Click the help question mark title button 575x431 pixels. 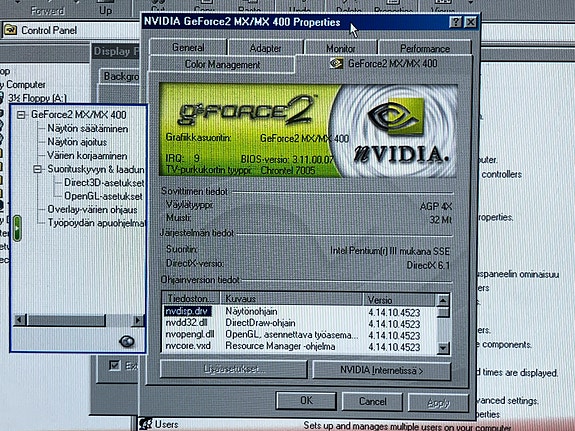point(455,22)
